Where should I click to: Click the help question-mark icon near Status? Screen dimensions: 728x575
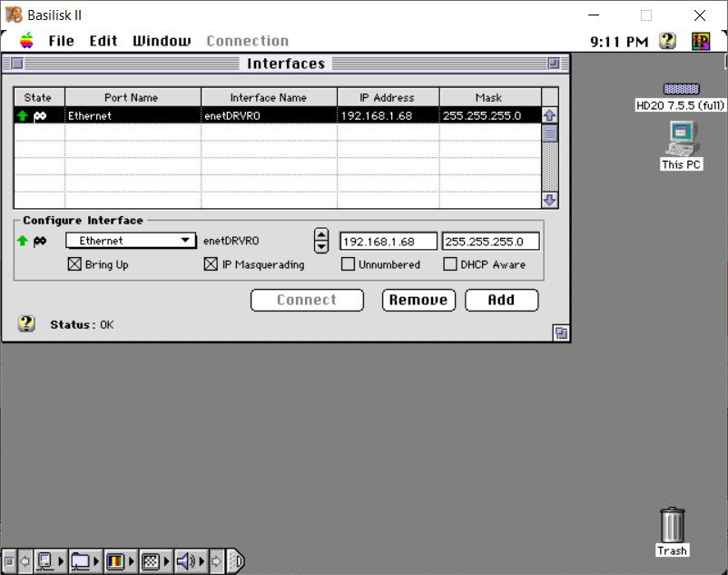coord(26,323)
